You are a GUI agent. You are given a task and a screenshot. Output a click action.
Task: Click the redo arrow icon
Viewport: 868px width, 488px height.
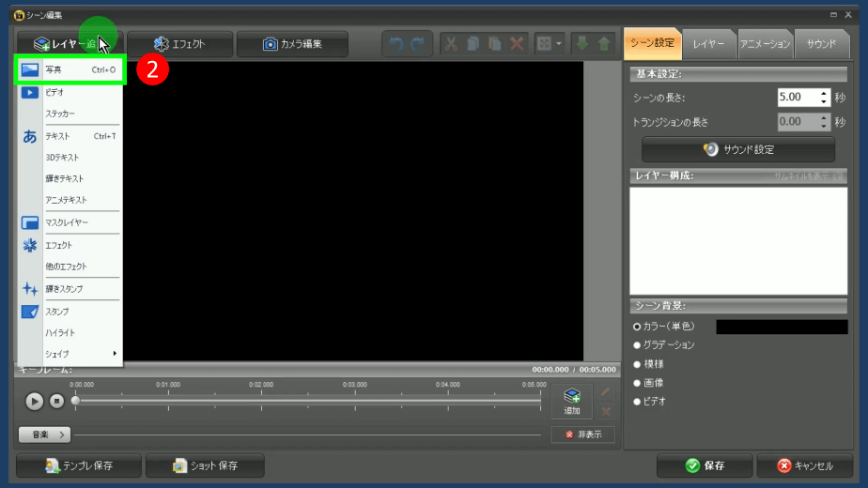(x=417, y=44)
